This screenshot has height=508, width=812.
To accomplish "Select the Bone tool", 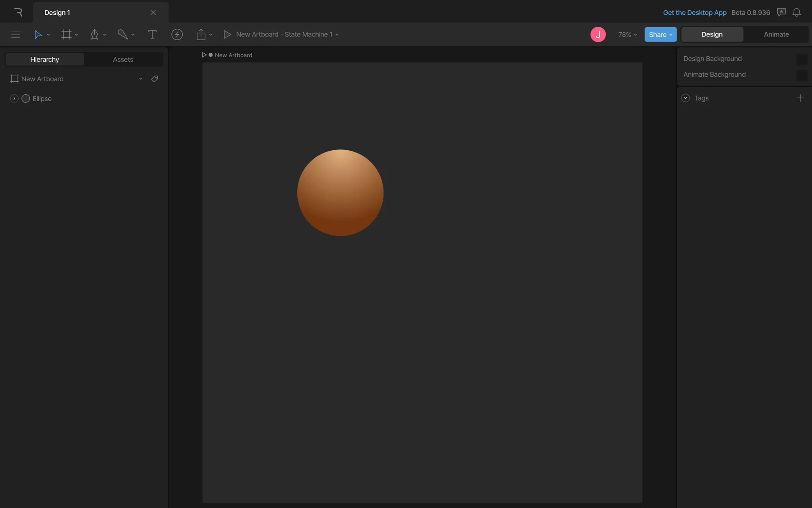I will click(123, 35).
